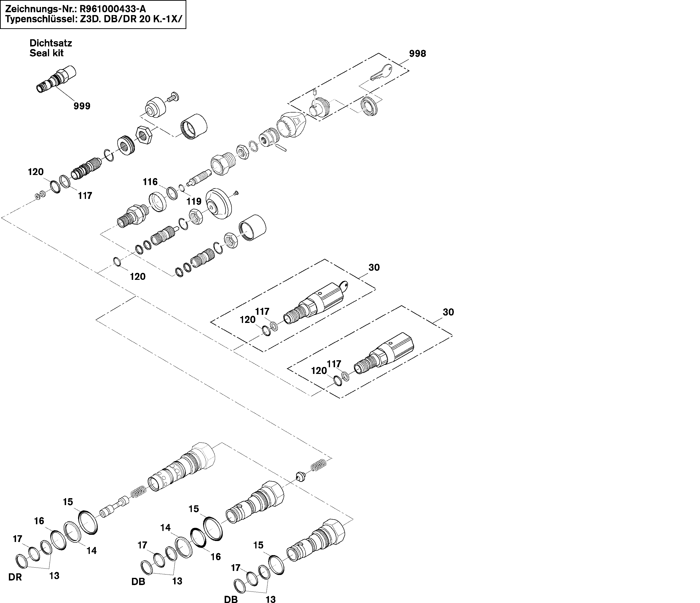Screen dimensions: 700x603
Task: Select the part number label 119
Action: click(194, 201)
